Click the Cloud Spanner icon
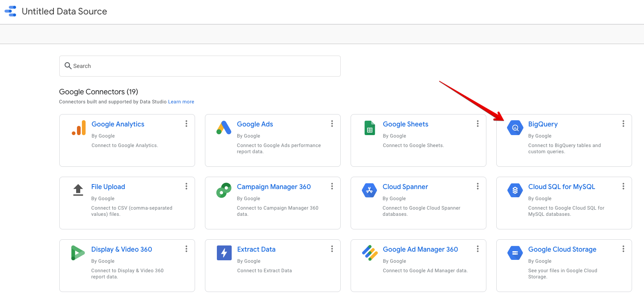 pyautogui.click(x=370, y=190)
